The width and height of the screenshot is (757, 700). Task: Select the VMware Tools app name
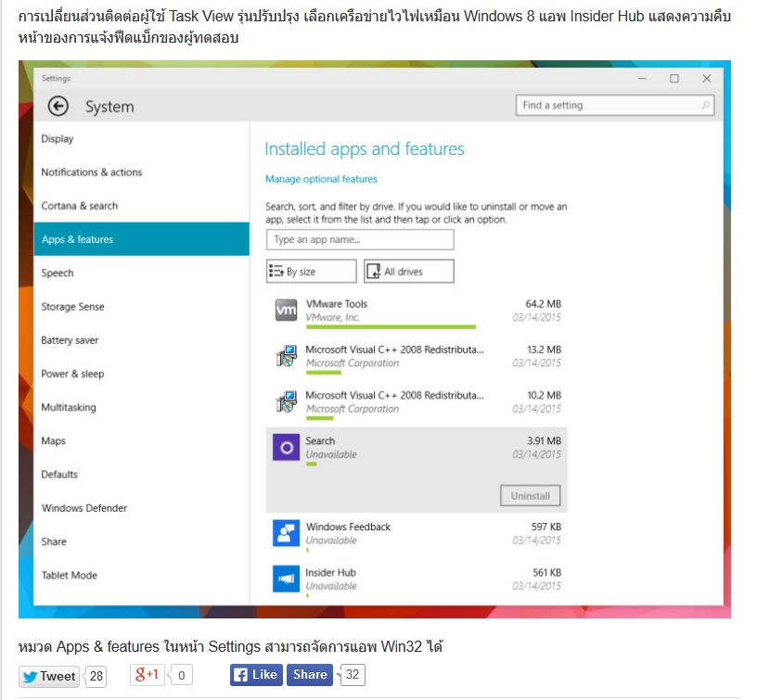(336, 304)
